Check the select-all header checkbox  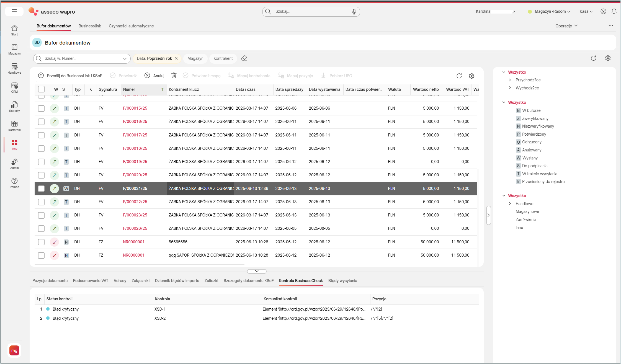(41, 89)
